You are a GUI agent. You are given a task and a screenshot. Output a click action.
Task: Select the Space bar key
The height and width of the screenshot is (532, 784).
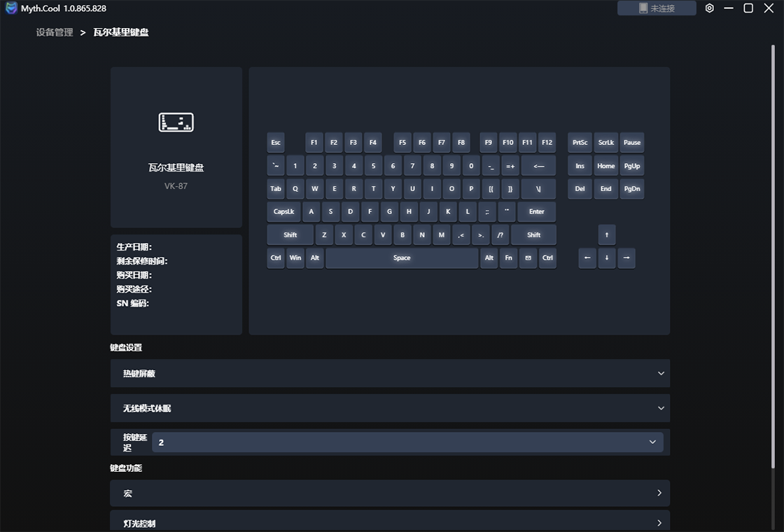point(402,258)
